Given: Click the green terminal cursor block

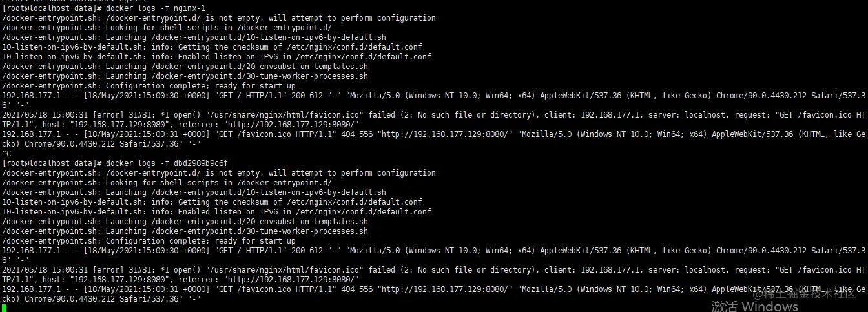Looking at the screenshot, I should (x=5, y=307).
